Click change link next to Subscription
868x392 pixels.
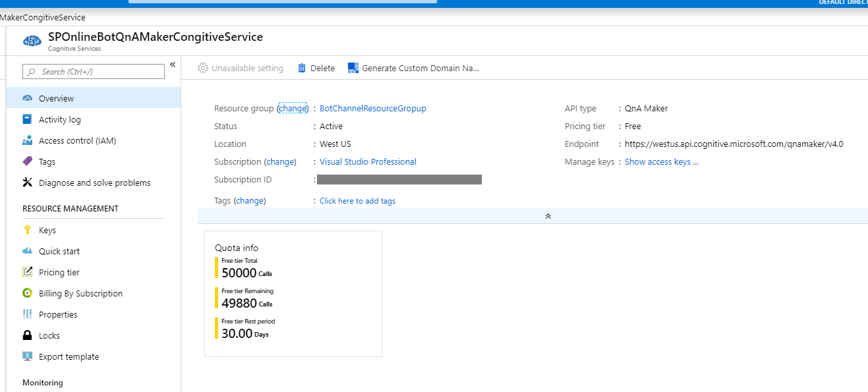pos(280,161)
